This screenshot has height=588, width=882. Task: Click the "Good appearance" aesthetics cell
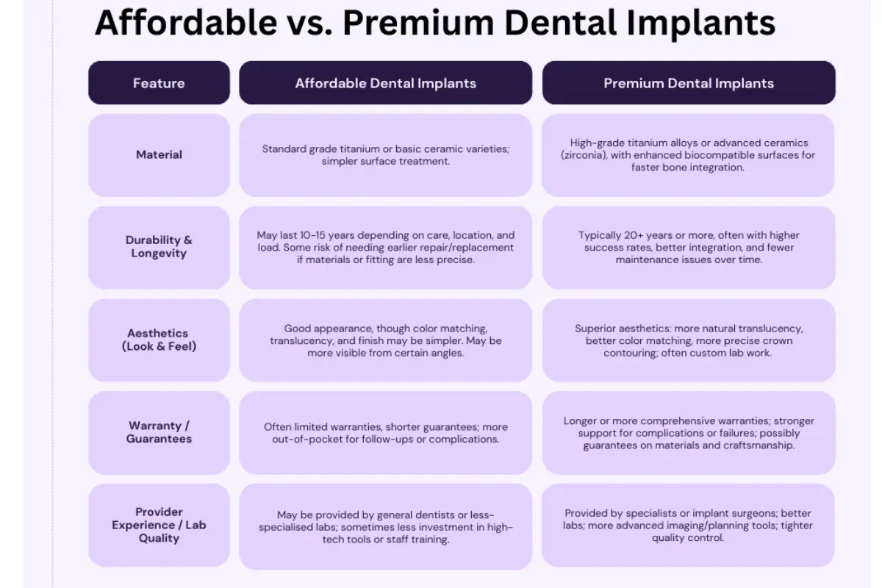tap(385, 340)
